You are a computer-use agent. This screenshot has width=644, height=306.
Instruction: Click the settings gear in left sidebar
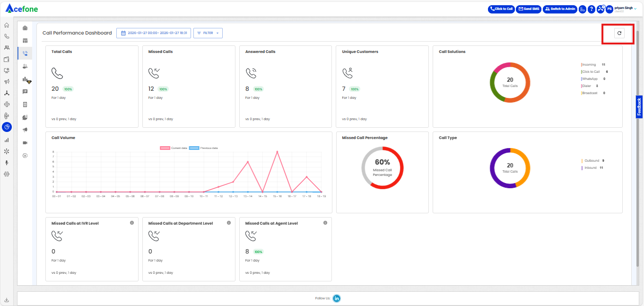7,174
